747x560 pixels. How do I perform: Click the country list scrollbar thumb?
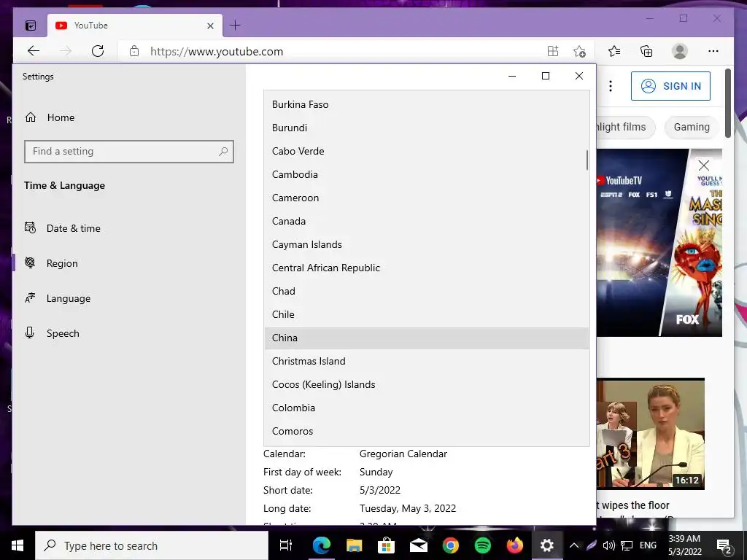(587, 160)
